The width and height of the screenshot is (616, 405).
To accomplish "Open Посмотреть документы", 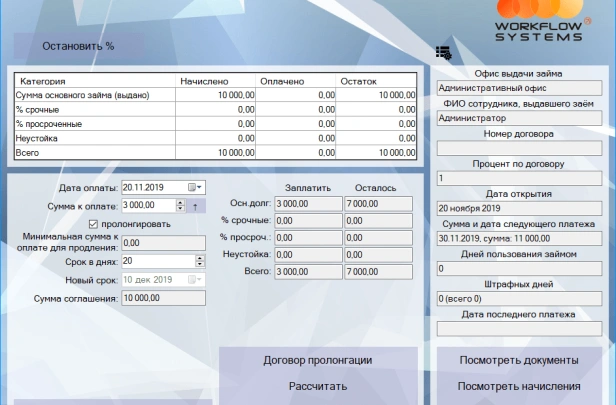I will point(518,360).
